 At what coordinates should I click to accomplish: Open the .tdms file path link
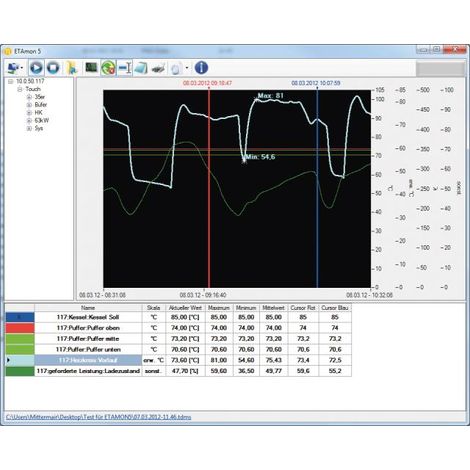99,417
